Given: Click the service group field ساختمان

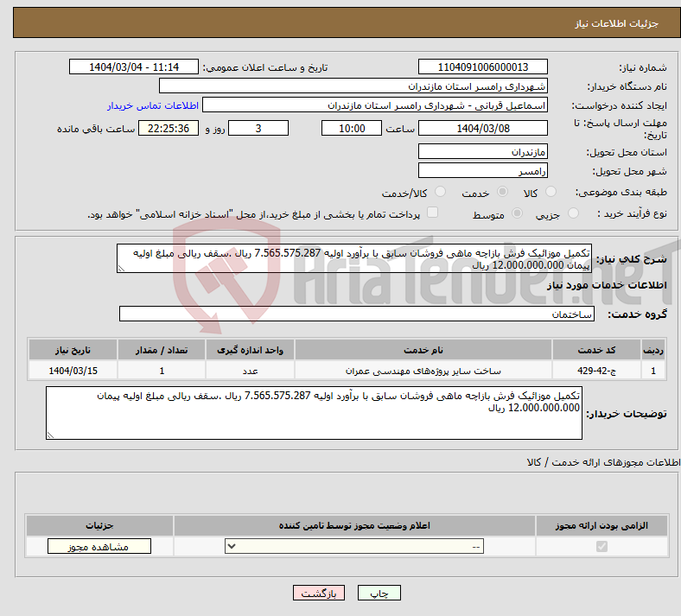Looking at the screenshot, I should click(x=357, y=314).
